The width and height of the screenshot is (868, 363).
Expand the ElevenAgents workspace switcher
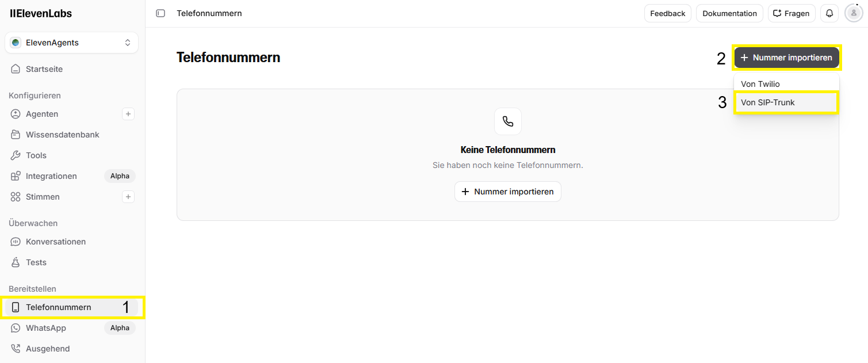(x=71, y=43)
